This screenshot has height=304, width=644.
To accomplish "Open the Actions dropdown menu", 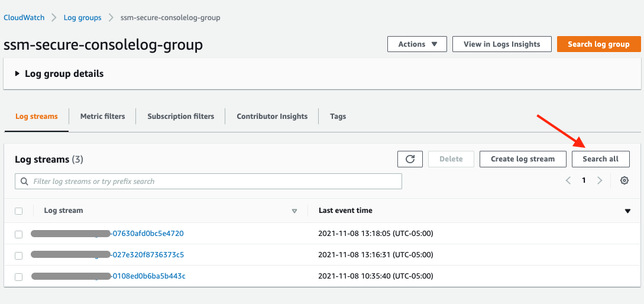I will coord(417,44).
